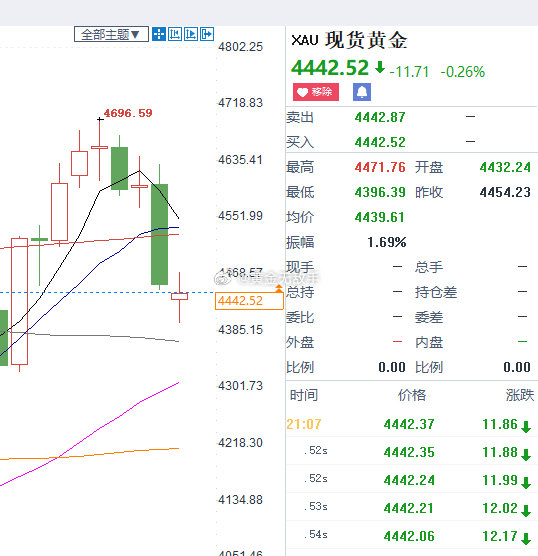Click the orange 4442.52 price axis label
Screen dimensions: 538x556
coord(249,301)
